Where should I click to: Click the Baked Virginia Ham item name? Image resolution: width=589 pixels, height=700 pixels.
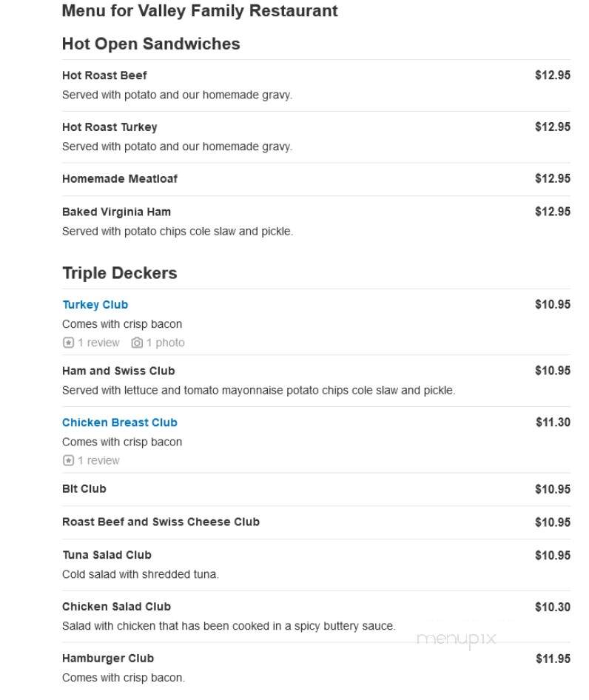(x=117, y=212)
